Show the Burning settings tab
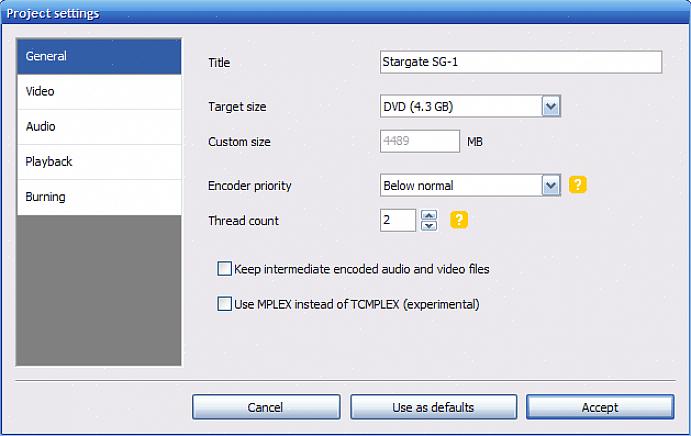This screenshot has width=691, height=436. tap(99, 197)
